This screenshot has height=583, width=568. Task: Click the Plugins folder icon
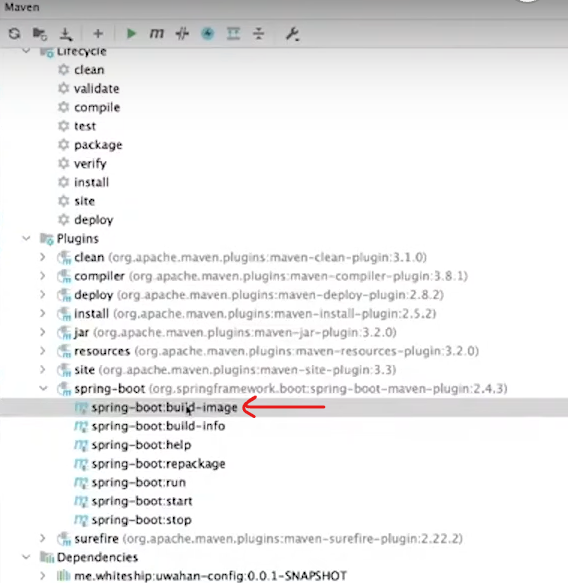point(47,239)
